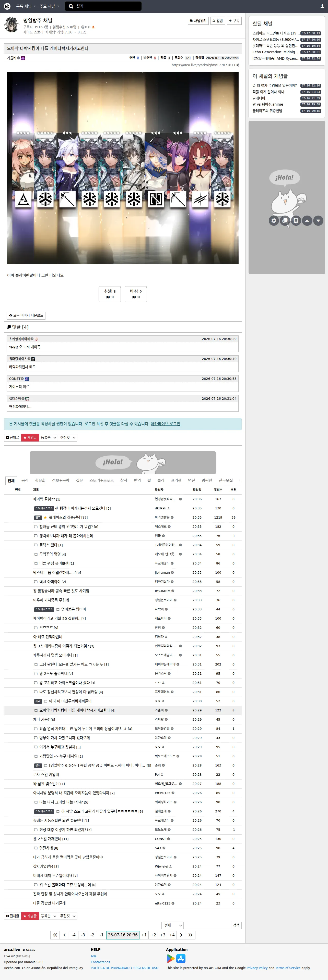The image size is (328, 980).
Task: Open POLÍTICA DE PRIVACIDAD Y REGLAS DE USO
Action: click(x=125, y=968)
